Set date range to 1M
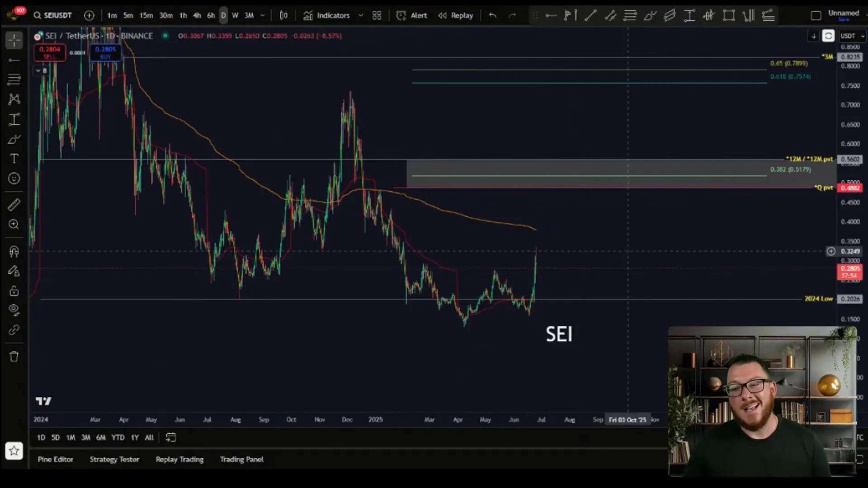Image resolution: width=868 pixels, height=488 pixels. pyautogui.click(x=71, y=437)
